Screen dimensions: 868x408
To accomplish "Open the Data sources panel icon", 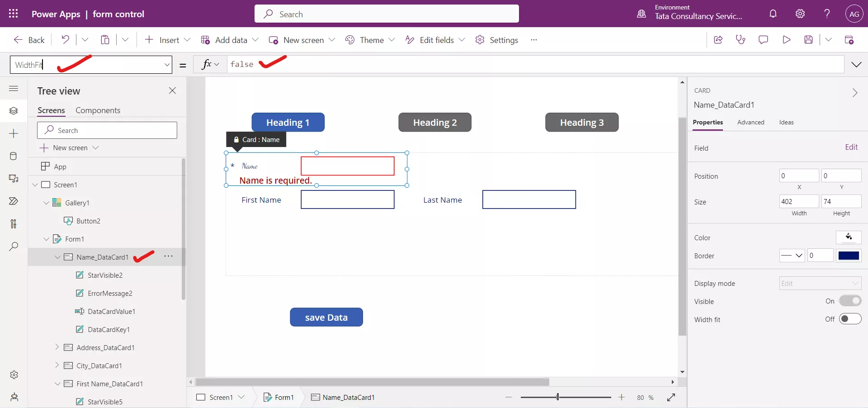I will 14,156.
